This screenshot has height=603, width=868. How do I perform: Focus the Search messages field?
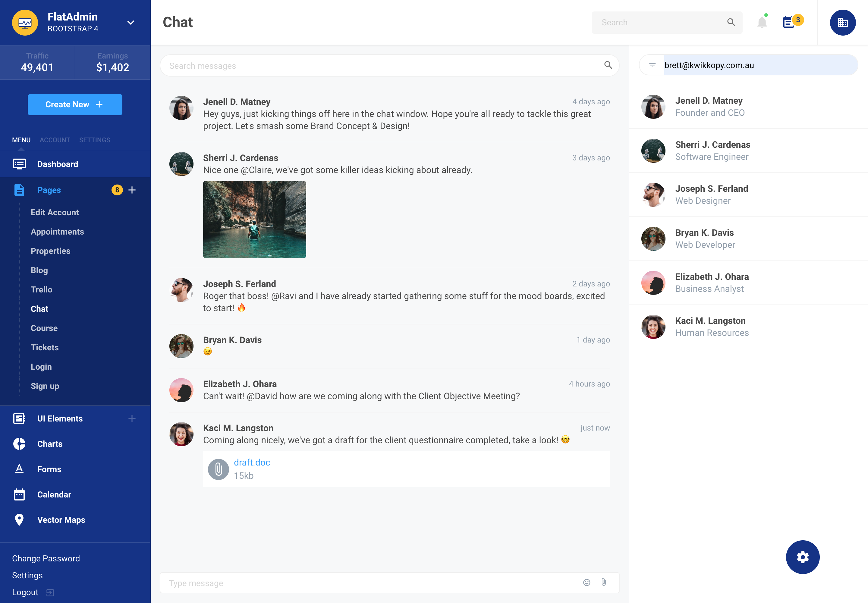coord(389,66)
